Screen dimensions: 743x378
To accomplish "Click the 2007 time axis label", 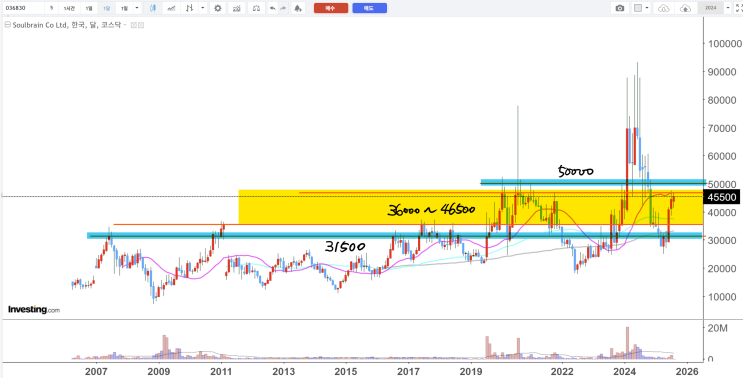I will 96,372.
